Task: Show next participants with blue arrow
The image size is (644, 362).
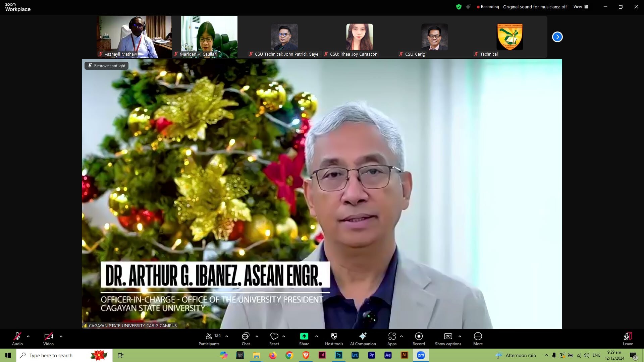Action: point(557,37)
